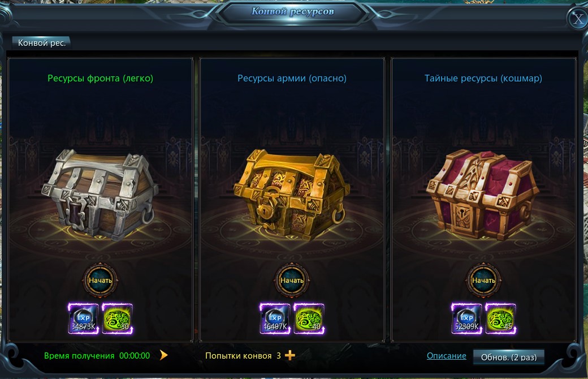Click the green rune icon numbered 45
588x379 pixels.
500,318
